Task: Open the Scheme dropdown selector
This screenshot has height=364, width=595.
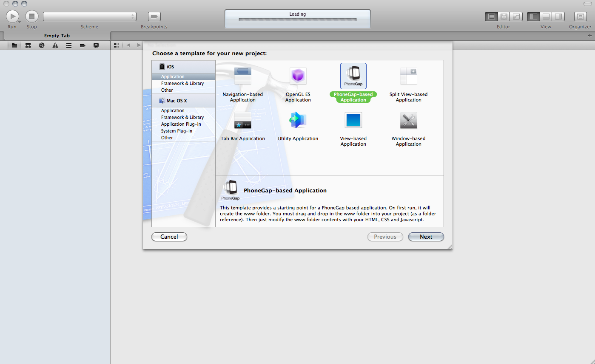Action: point(89,17)
